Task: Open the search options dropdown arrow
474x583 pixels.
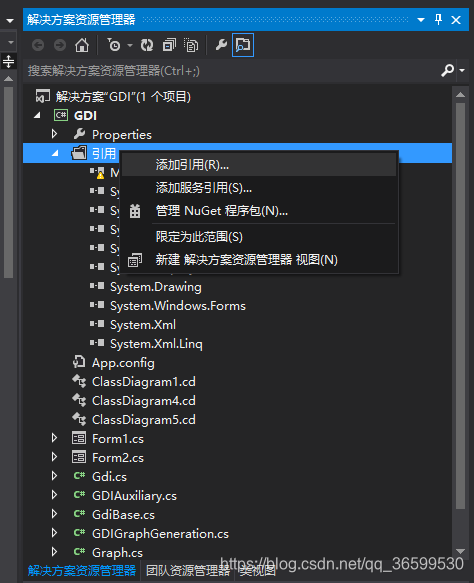Action: (462, 70)
